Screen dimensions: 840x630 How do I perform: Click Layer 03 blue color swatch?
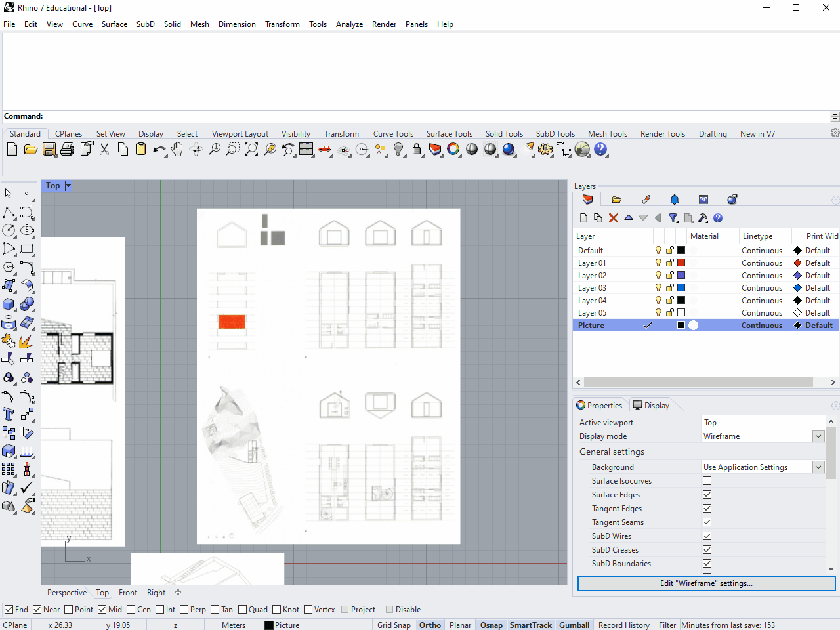(681, 288)
